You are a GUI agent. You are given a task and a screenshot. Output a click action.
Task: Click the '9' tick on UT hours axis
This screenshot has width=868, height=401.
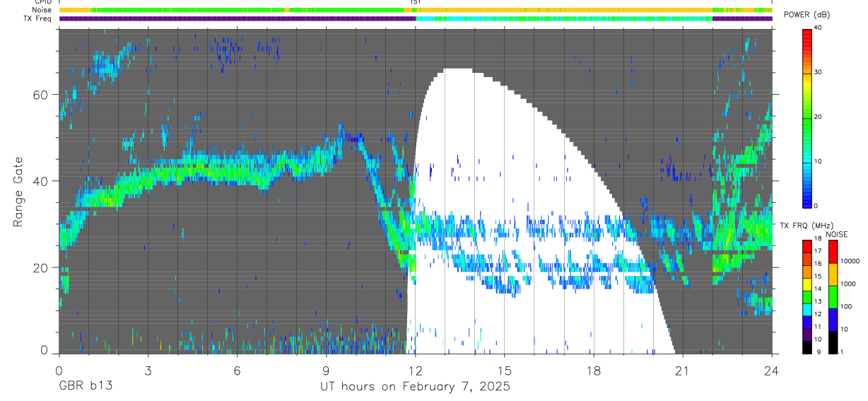pos(326,370)
